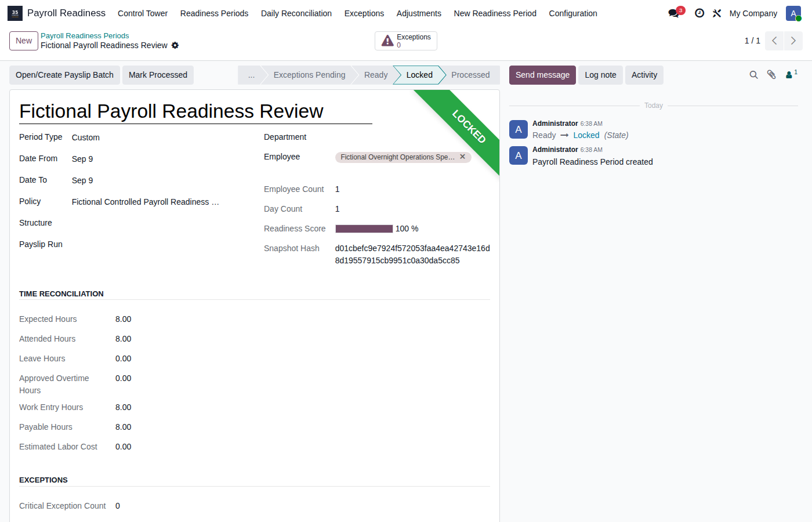Screen dimensions: 812x522
Task: Click Mark Processed button
Action: pos(158,75)
